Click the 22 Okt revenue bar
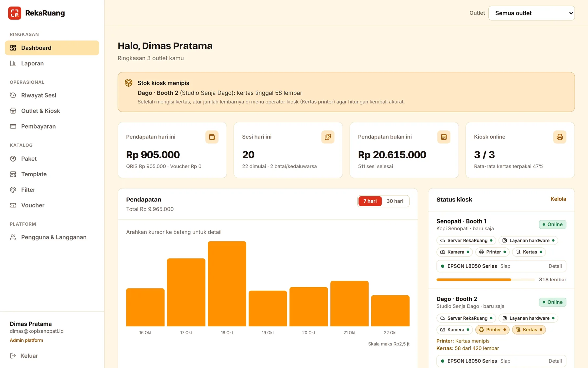The width and height of the screenshot is (588, 368). pyautogui.click(x=390, y=311)
